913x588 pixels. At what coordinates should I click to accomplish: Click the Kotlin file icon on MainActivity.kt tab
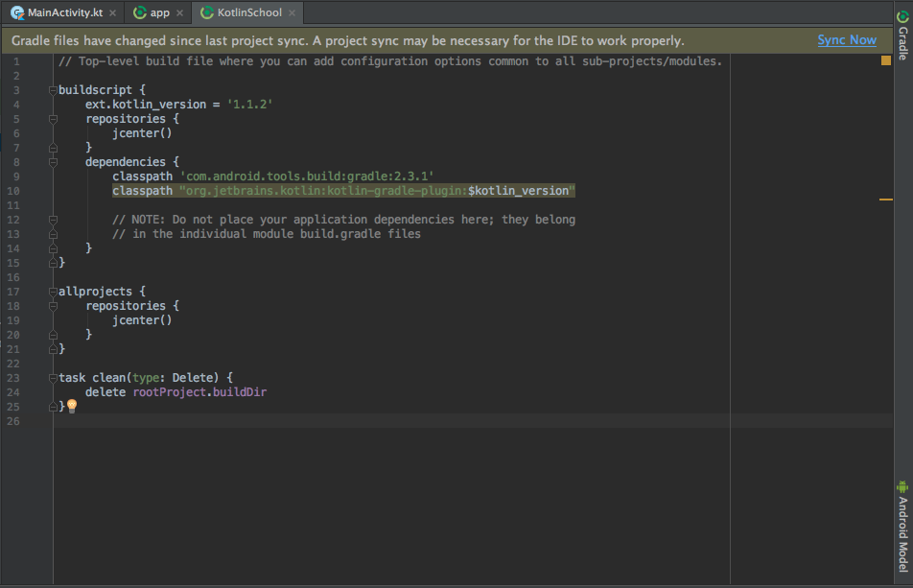pos(17,12)
